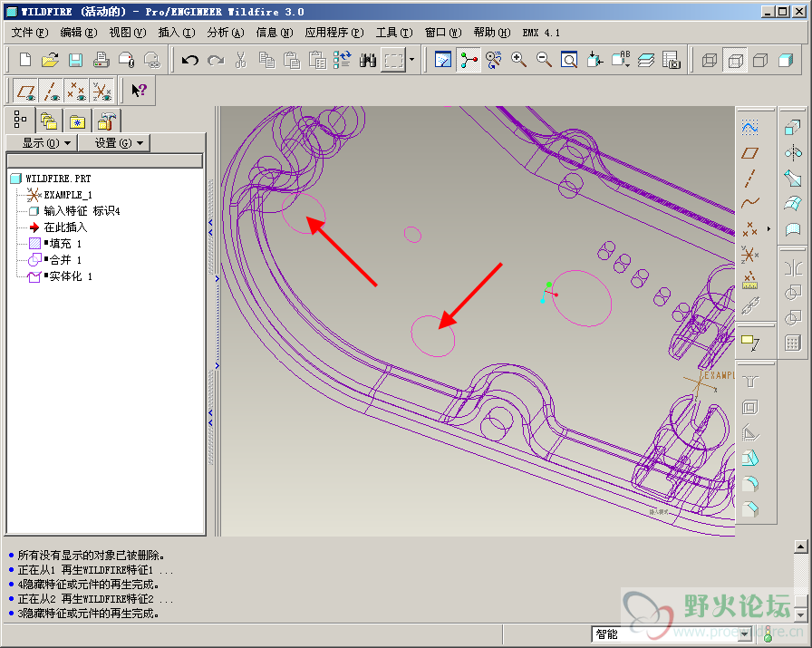Expand the 显示 dropdown in navigator

(42, 143)
